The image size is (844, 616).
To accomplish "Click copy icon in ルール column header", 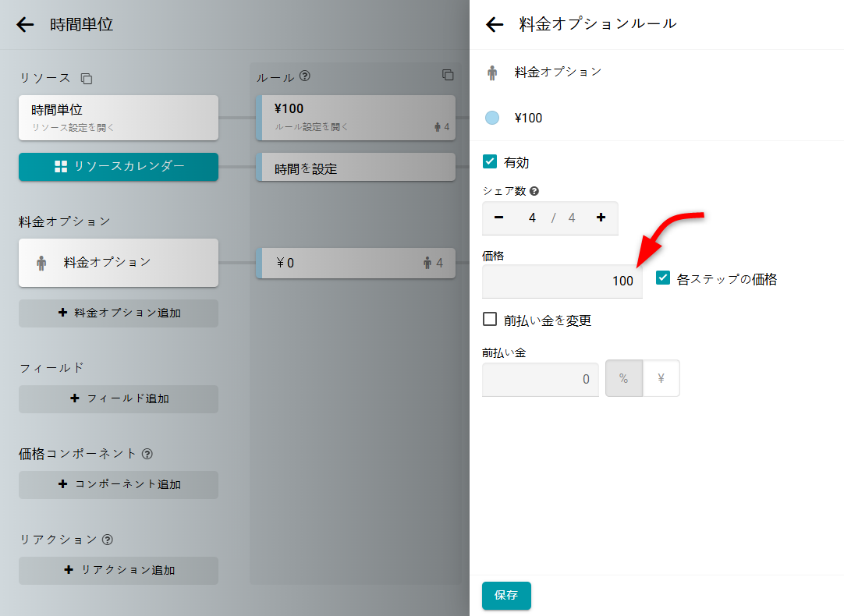I will [448, 75].
